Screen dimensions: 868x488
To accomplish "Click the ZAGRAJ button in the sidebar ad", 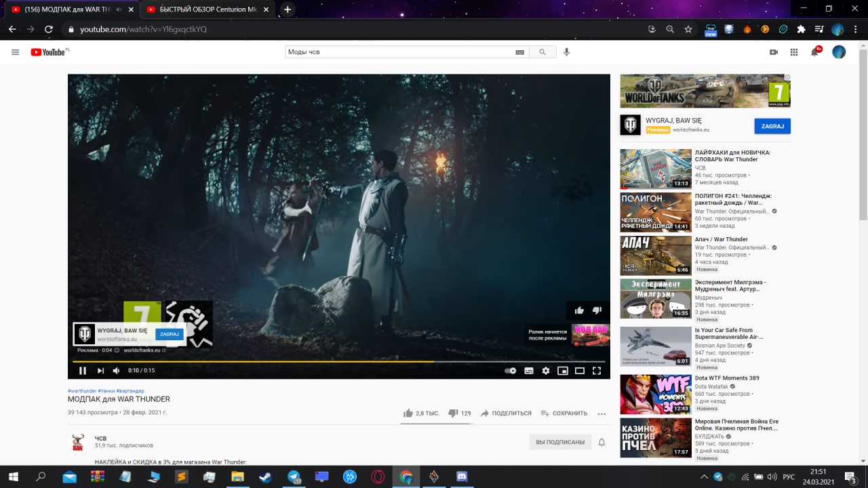I will coord(772,126).
